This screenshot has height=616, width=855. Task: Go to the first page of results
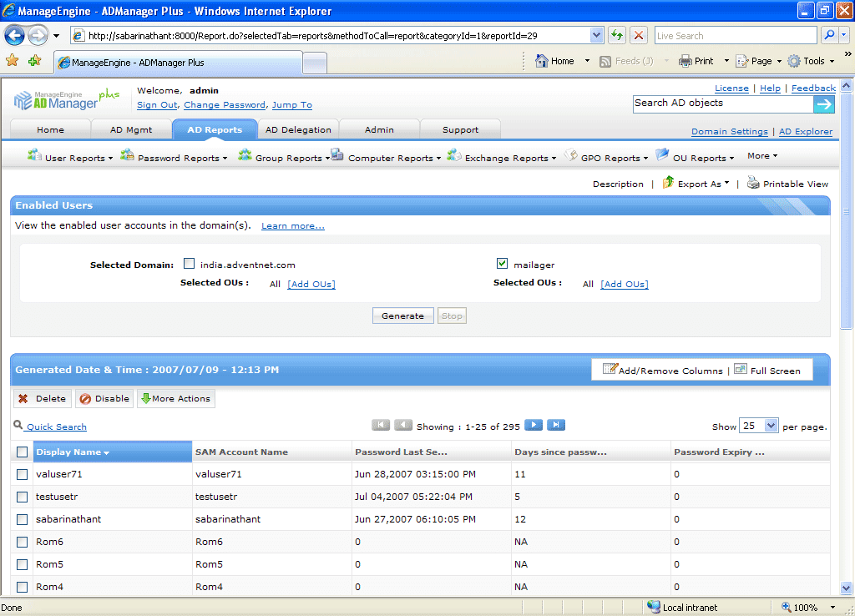(381, 425)
